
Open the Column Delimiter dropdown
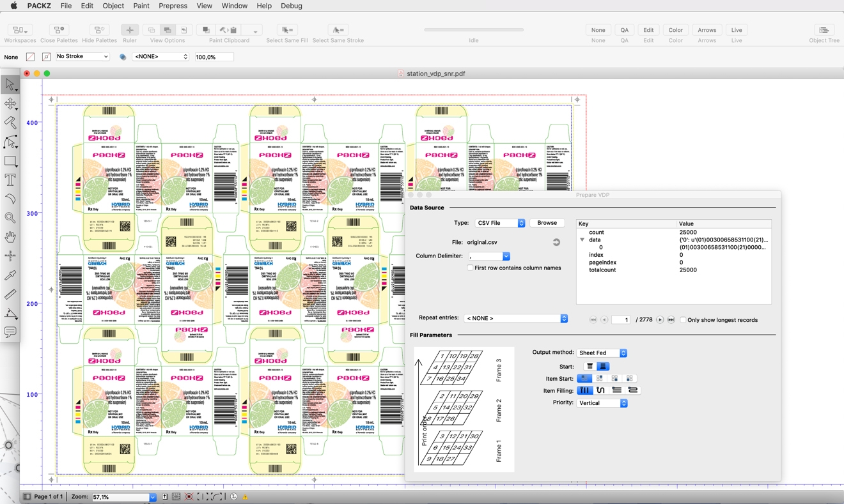click(488, 256)
